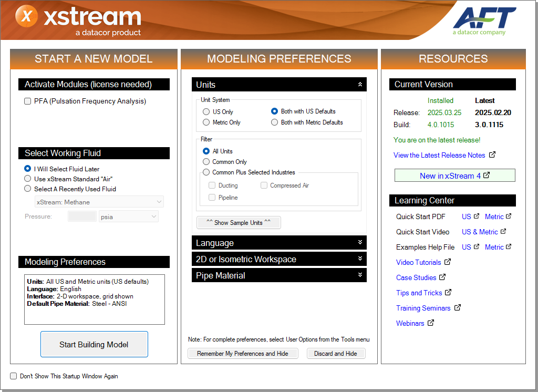
Task: Check the Pipeline industry box
Action: coord(212,198)
